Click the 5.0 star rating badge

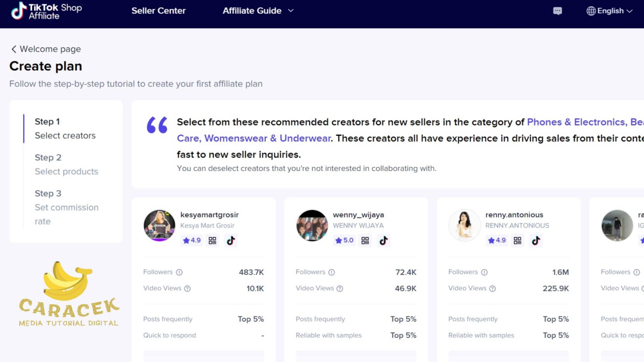click(344, 241)
